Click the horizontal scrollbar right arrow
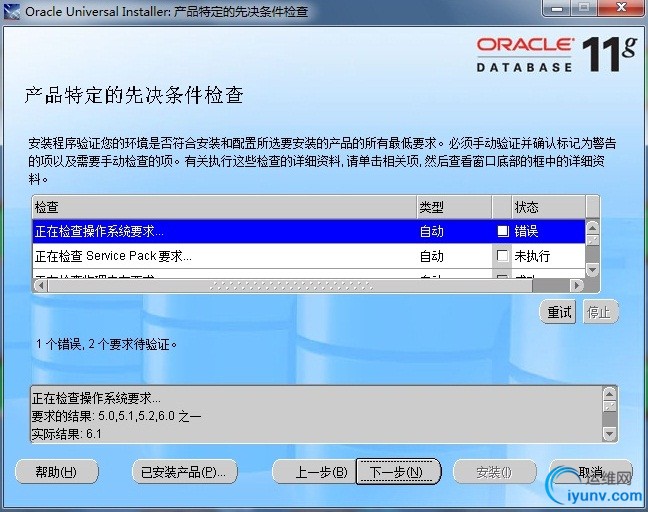648x512 pixels. point(577,285)
